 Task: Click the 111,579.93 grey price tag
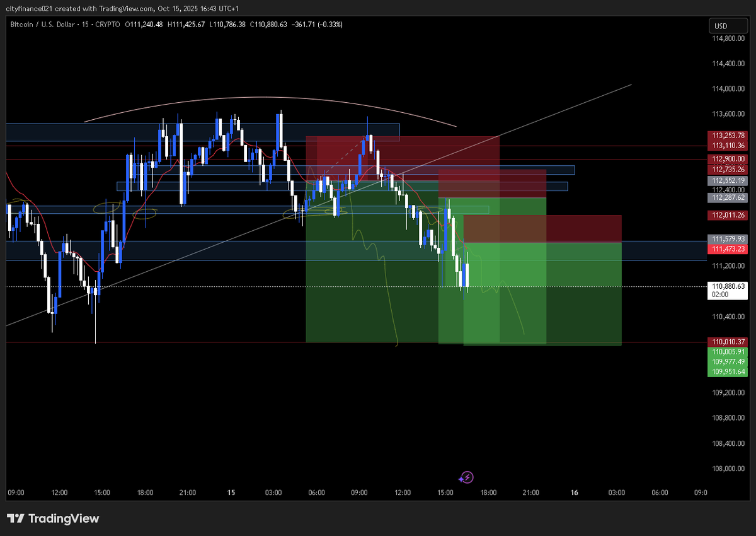tap(728, 239)
